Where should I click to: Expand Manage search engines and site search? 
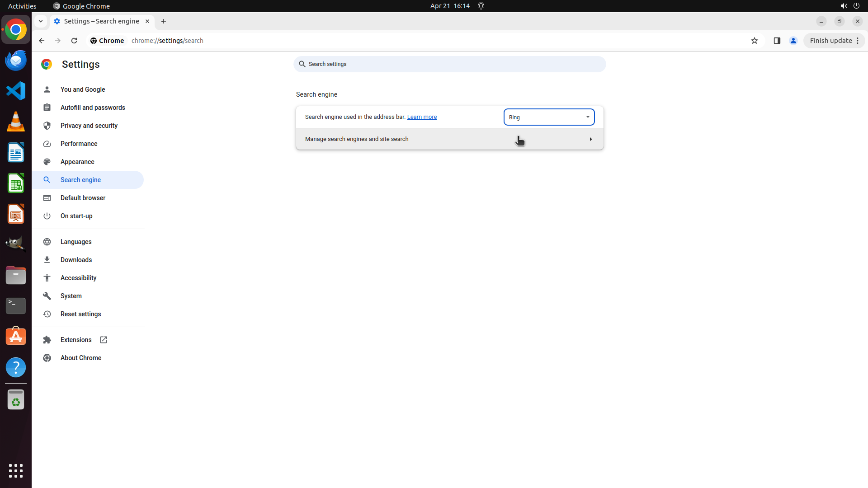tap(449, 139)
